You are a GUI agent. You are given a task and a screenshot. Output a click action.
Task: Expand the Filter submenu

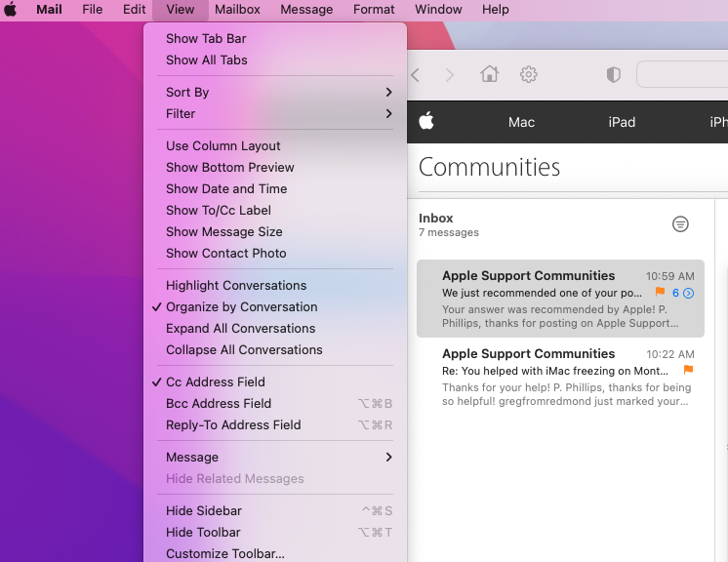click(275, 114)
